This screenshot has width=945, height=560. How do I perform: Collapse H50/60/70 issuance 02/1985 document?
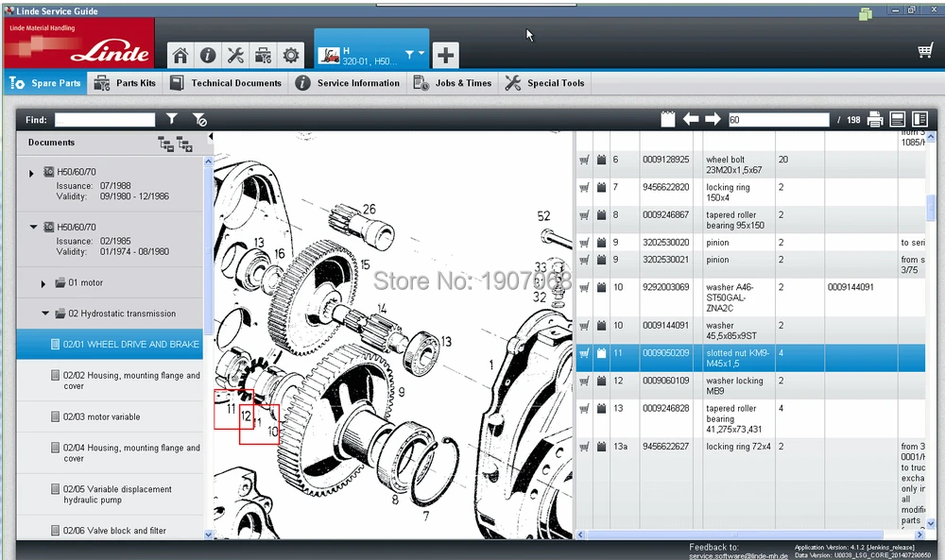click(33, 227)
